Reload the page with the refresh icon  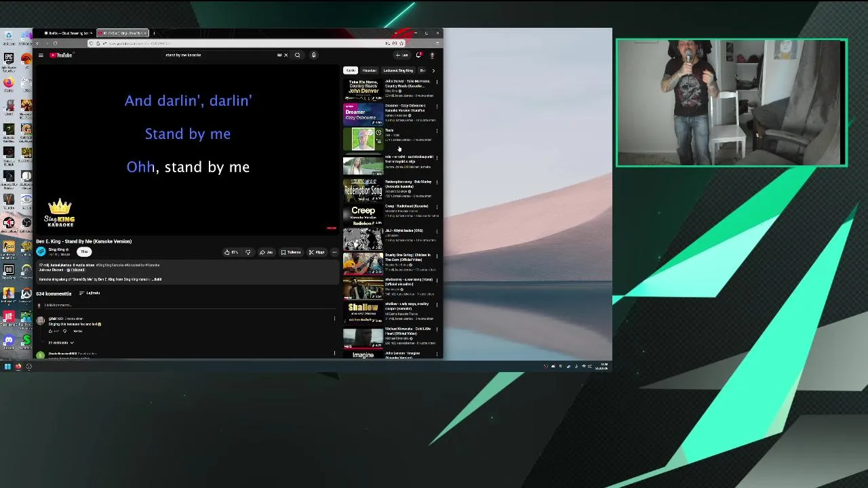tap(55, 43)
